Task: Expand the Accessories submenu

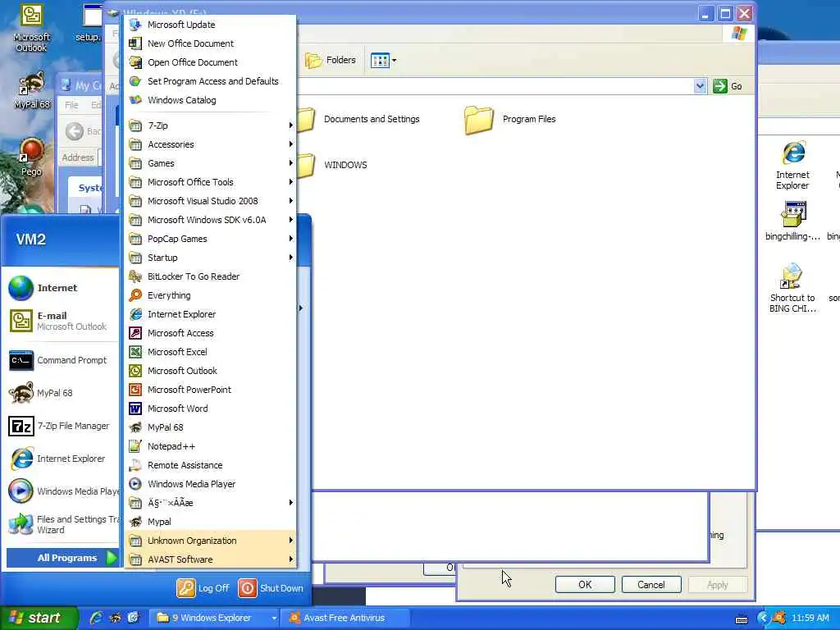Action: click(x=210, y=144)
